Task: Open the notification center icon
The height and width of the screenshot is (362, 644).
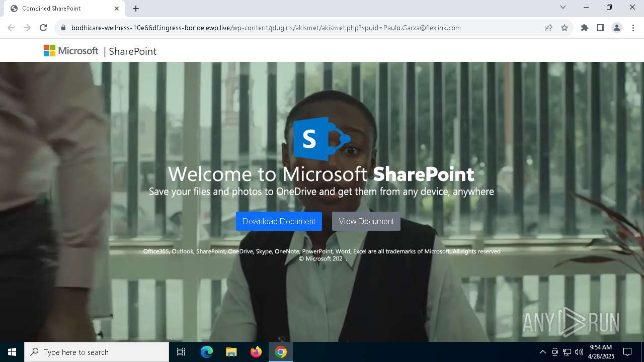Action: (x=627, y=352)
